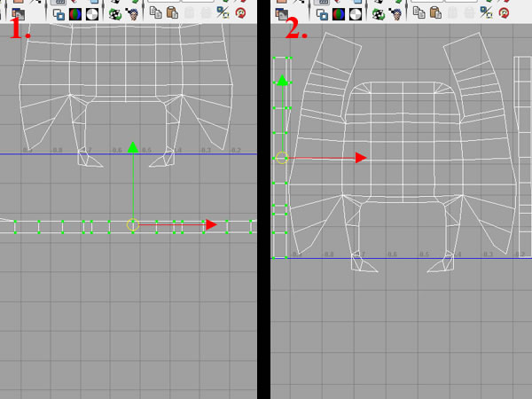This screenshot has height=399, width=532.
Task: Click clipboard paste icon in left screenshot
Action: pos(172,13)
